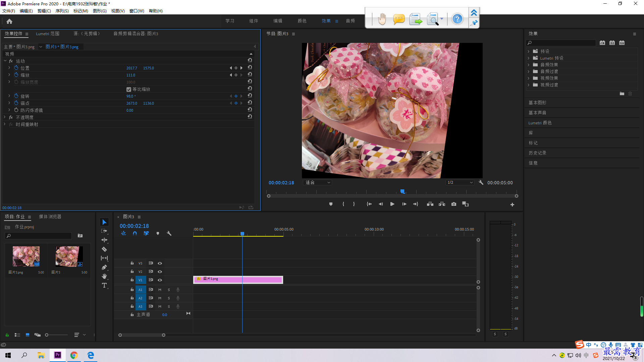This screenshot has width=644, height=362.
Task: Toggle linked selection in timeline
Action: coord(146,233)
